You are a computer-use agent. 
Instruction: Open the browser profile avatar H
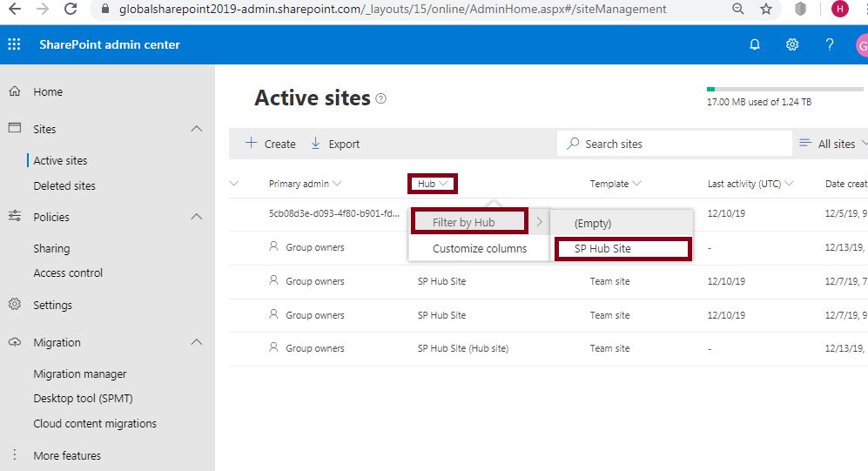(840, 9)
